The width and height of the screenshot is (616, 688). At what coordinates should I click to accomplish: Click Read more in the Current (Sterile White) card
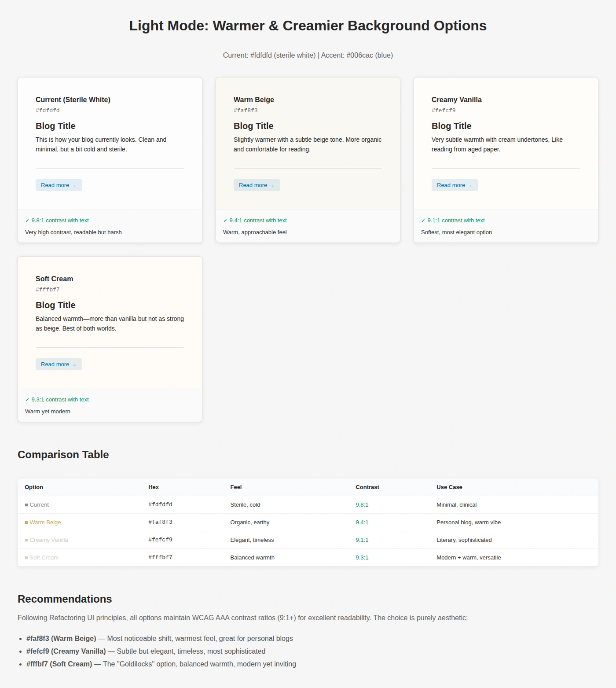click(x=59, y=185)
